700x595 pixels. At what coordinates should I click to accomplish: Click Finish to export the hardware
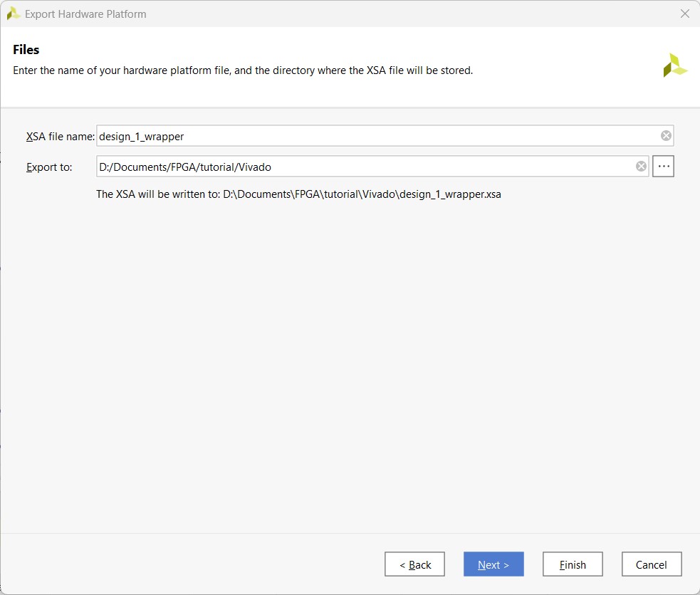pos(573,564)
